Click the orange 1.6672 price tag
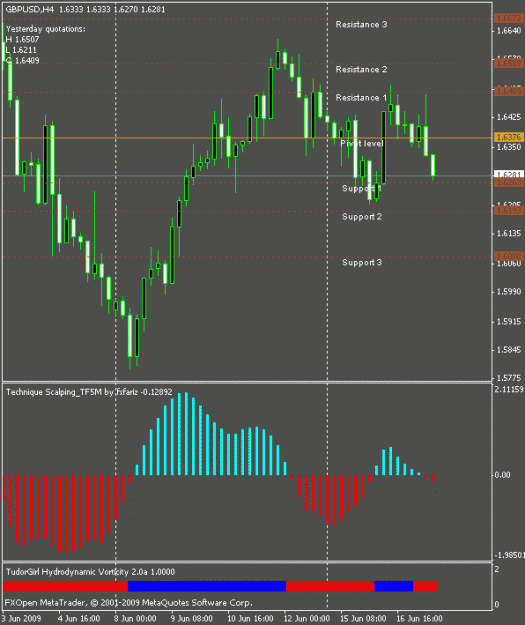The width and height of the screenshot is (525, 625). (509, 18)
